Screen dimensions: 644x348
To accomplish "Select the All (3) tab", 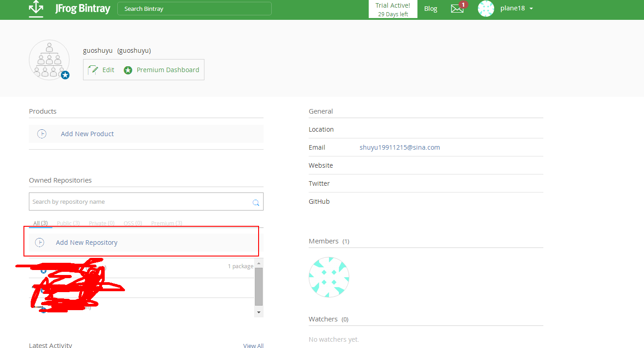I will coord(41,223).
